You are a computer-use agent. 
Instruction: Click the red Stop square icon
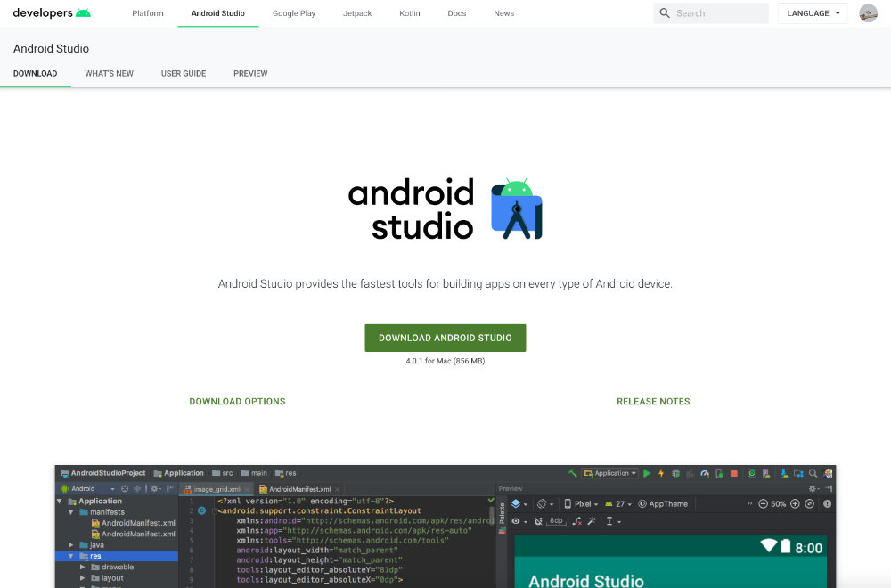[733, 473]
